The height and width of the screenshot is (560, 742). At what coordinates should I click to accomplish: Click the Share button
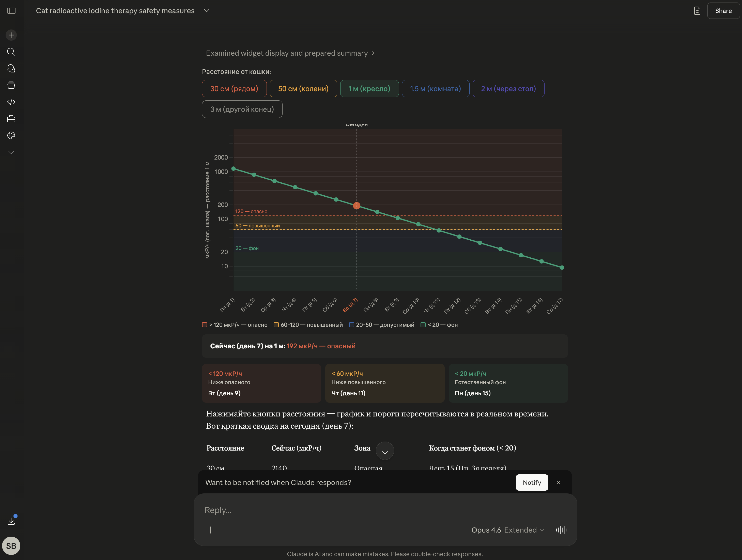click(723, 11)
